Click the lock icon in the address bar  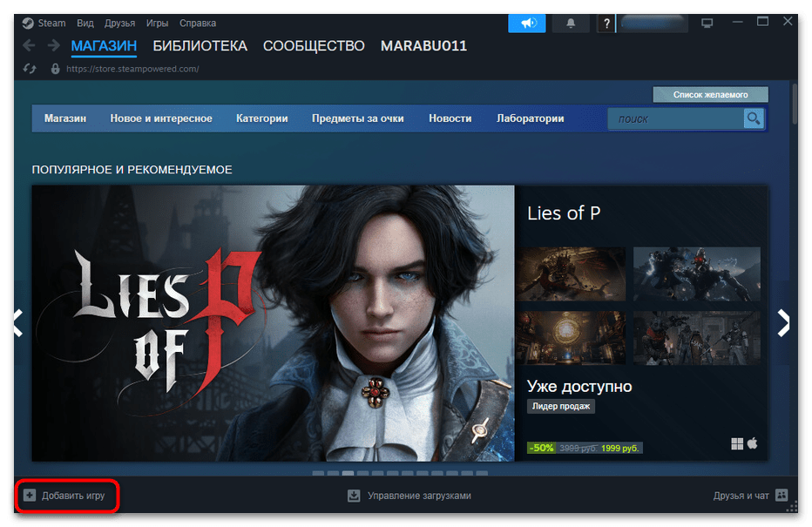[x=54, y=69]
